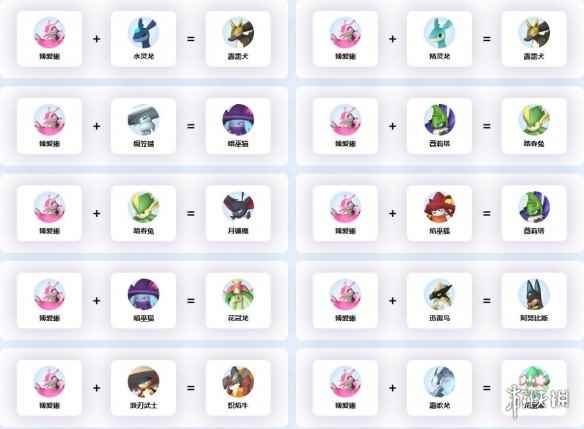Viewport: 584px width, 429px height.
Task: Select the 花冠龙 flower dragon result card
Action: pyautogui.click(x=238, y=300)
